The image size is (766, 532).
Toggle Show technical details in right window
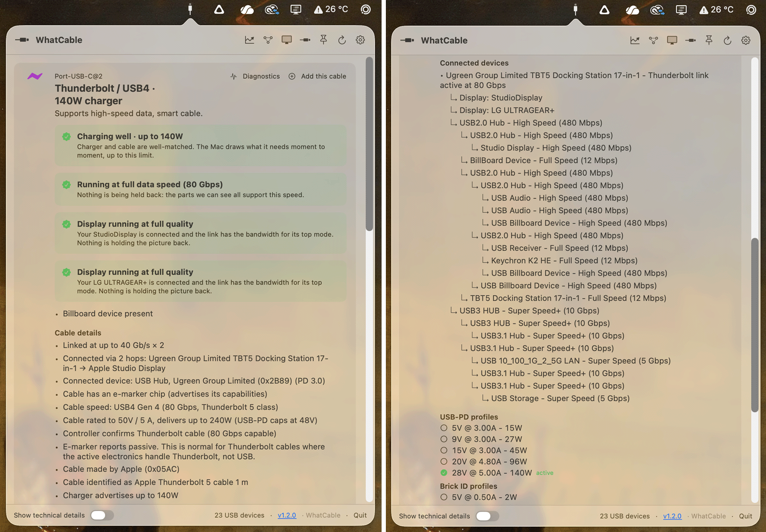(x=487, y=516)
